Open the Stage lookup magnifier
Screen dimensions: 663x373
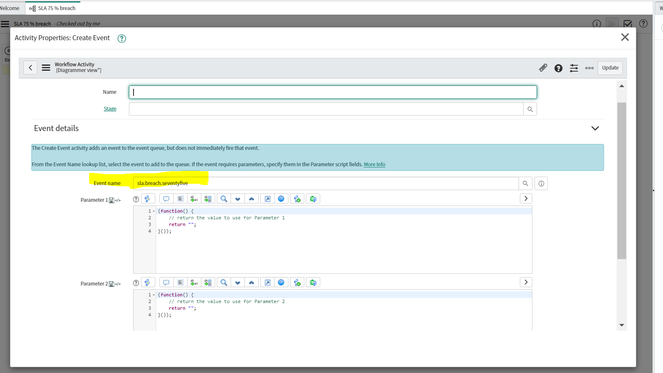click(x=530, y=109)
